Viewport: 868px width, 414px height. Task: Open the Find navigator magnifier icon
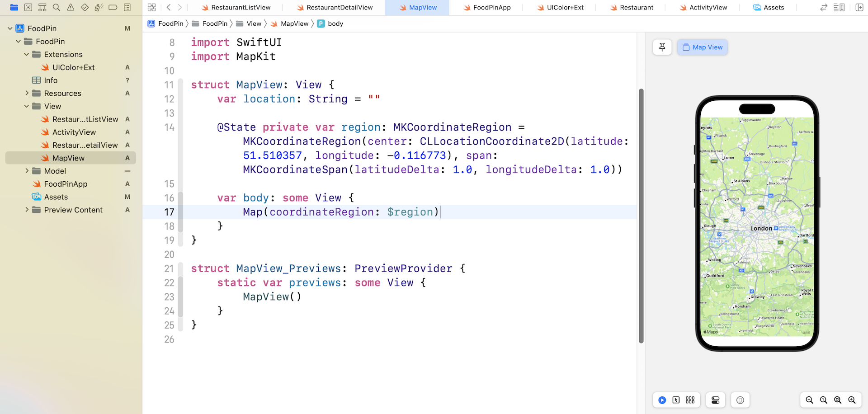[57, 7]
